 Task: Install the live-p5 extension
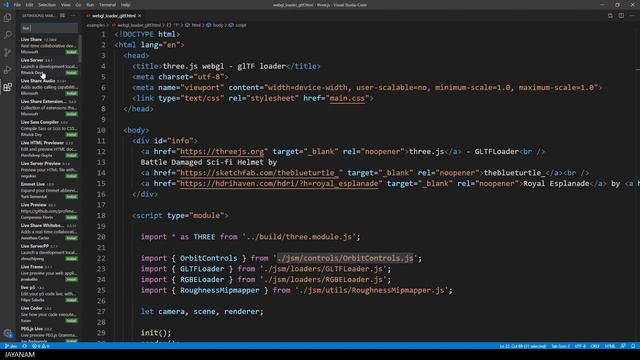[x=71, y=300]
